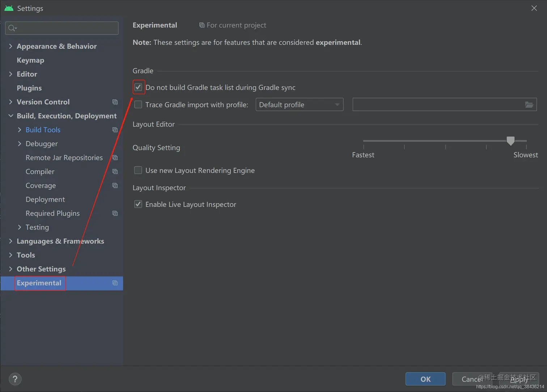The width and height of the screenshot is (547, 392).
Task: Expand Languages & Frameworks arrow
Action: tap(10, 241)
